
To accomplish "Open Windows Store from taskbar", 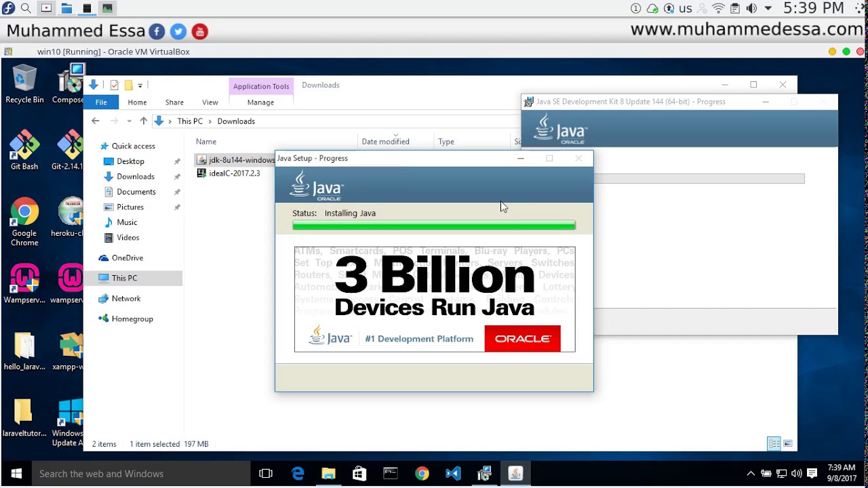I will [359, 474].
